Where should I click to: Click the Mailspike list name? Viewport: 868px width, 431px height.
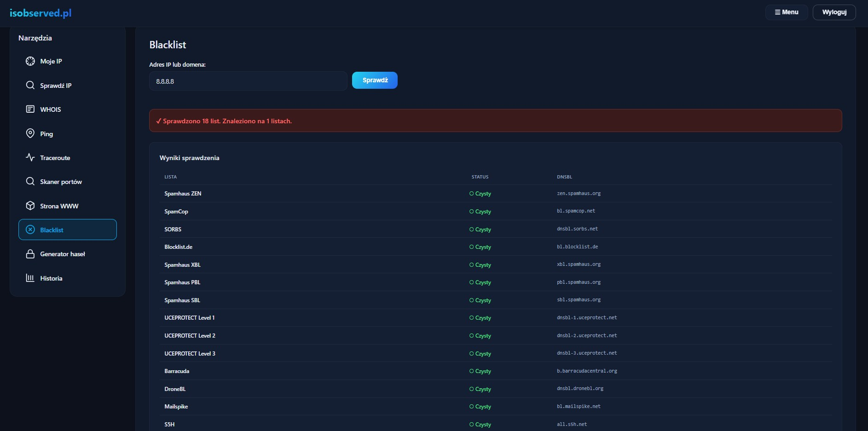coord(176,407)
